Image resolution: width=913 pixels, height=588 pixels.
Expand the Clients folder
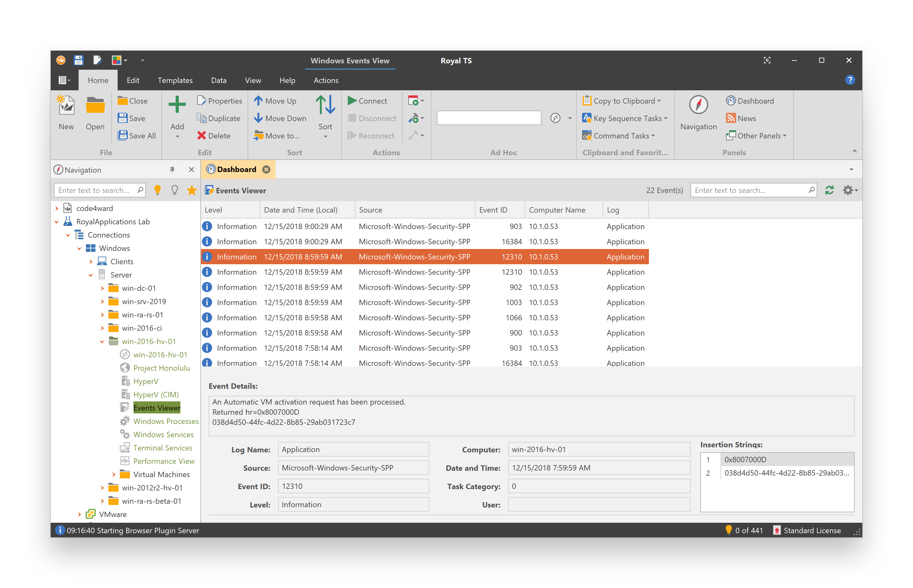[x=91, y=262]
